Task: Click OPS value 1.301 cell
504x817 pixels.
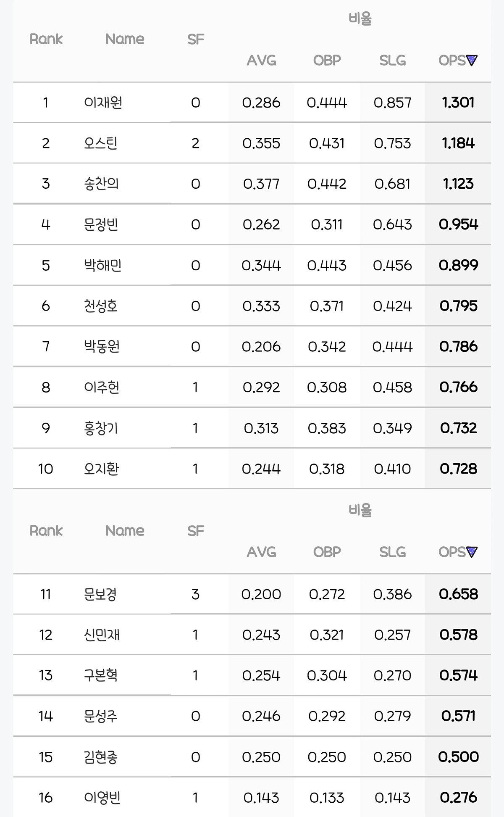Action: point(458,103)
